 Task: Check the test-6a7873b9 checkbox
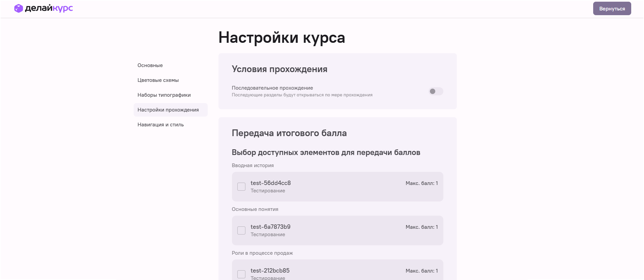(x=241, y=230)
